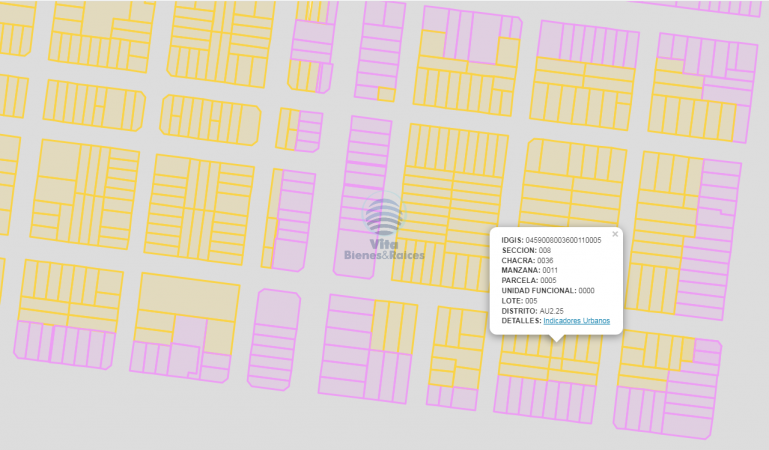Click the SECCION 008 row in popup
769x450 pixels.
click(526, 250)
